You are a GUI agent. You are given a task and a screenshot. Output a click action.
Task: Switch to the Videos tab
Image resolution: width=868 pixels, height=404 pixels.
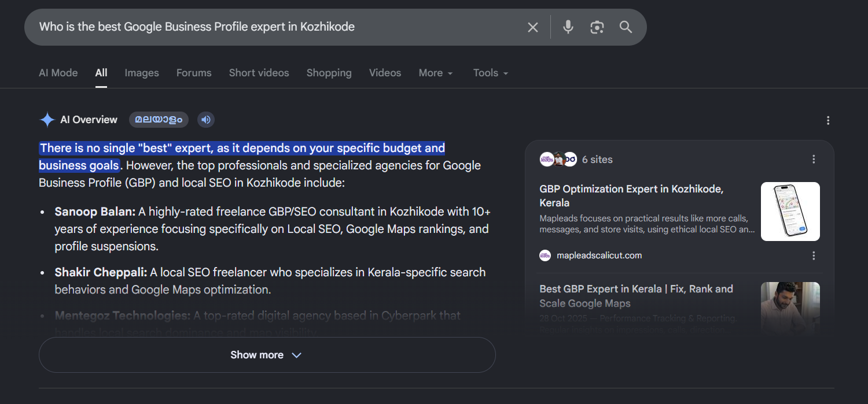click(385, 73)
